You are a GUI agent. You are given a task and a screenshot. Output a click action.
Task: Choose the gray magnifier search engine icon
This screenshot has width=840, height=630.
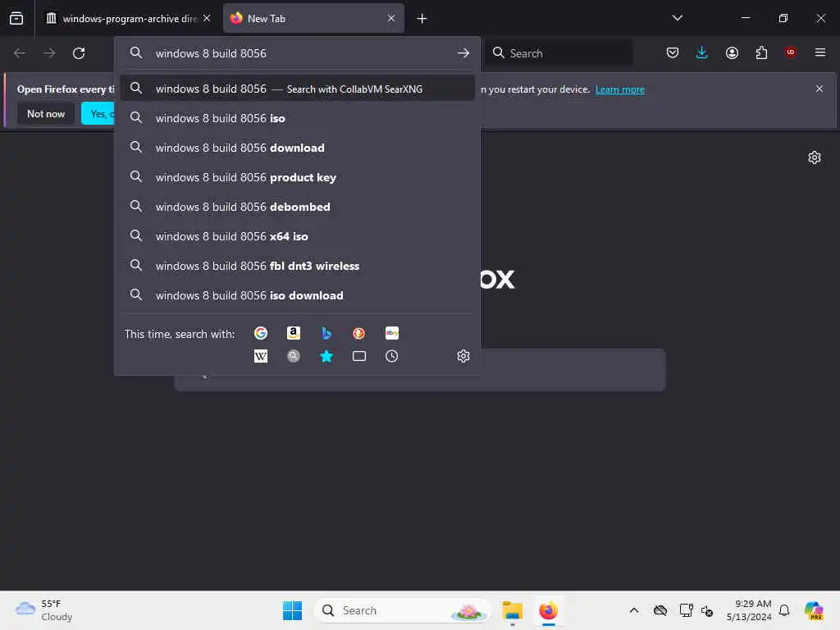click(293, 356)
